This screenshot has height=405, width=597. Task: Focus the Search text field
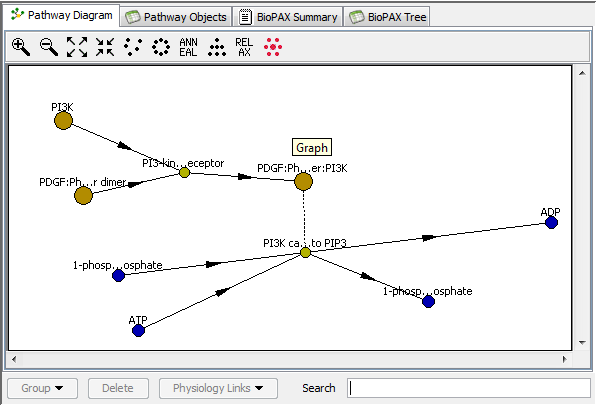tap(469, 388)
